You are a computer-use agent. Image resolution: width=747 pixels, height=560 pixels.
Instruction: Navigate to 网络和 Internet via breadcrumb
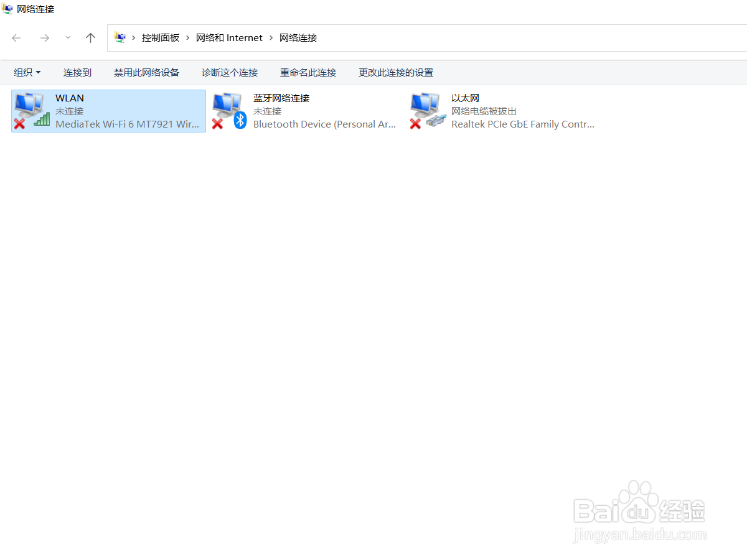tap(229, 37)
